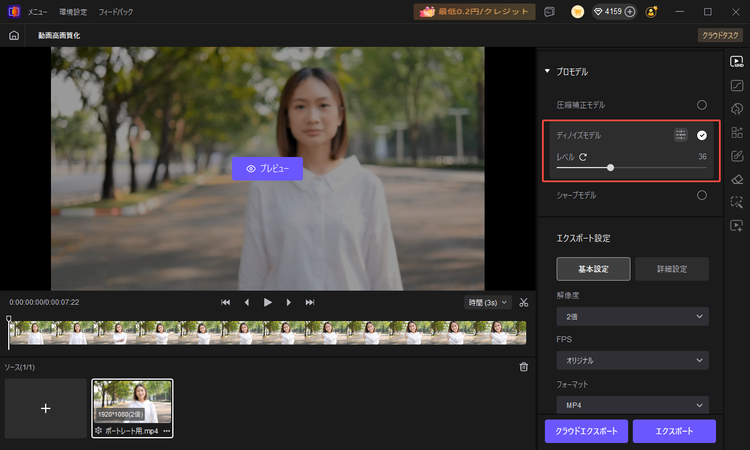The image size is (750, 450).
Task: Click the エクスポート button
Action: point(674,431)
